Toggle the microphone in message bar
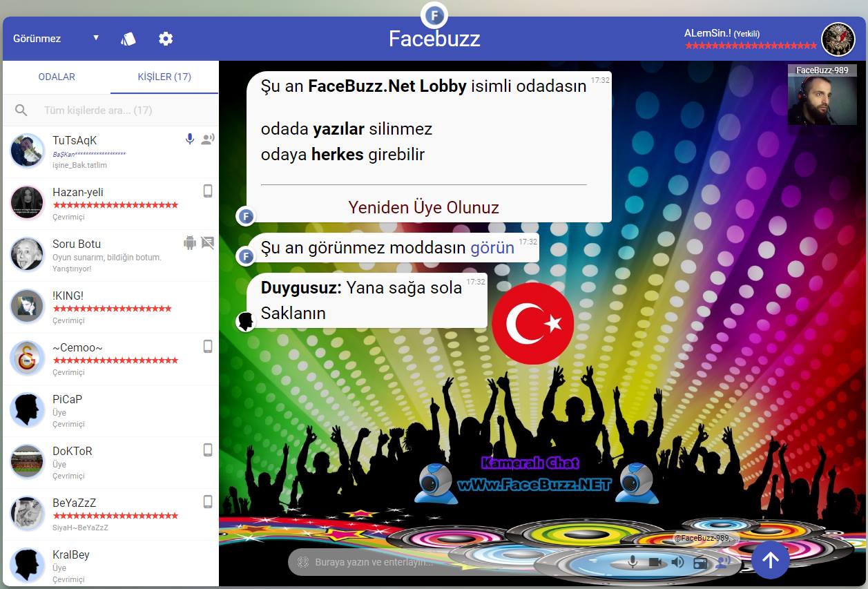 point(632,561)
